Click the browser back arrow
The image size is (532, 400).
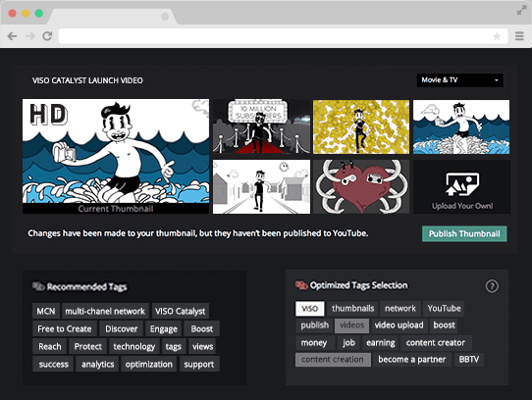point(12,36)
